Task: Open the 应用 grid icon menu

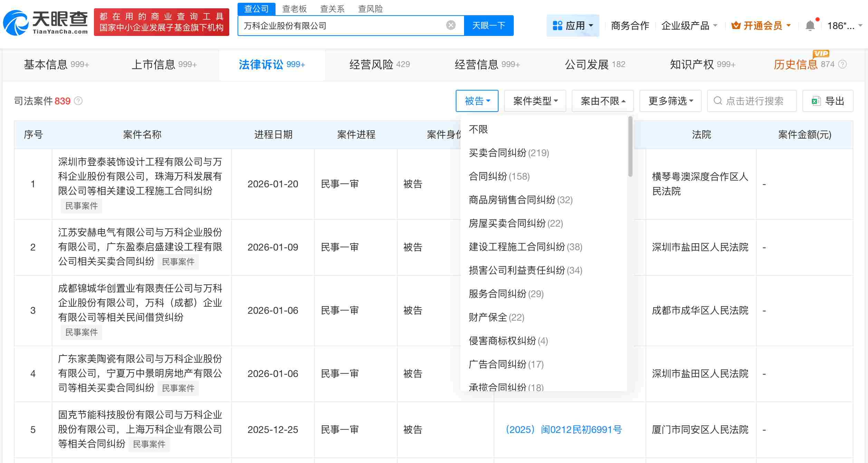Action: (558, 25)
